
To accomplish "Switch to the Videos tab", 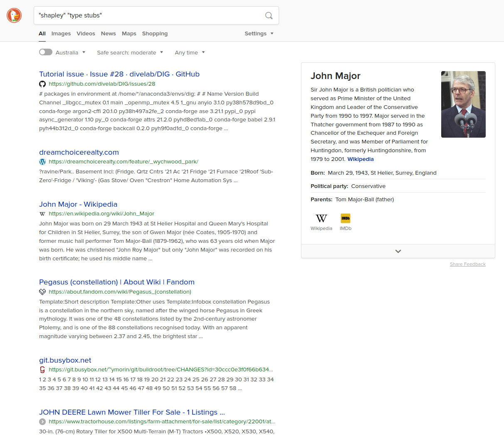I will pos(86,34).
